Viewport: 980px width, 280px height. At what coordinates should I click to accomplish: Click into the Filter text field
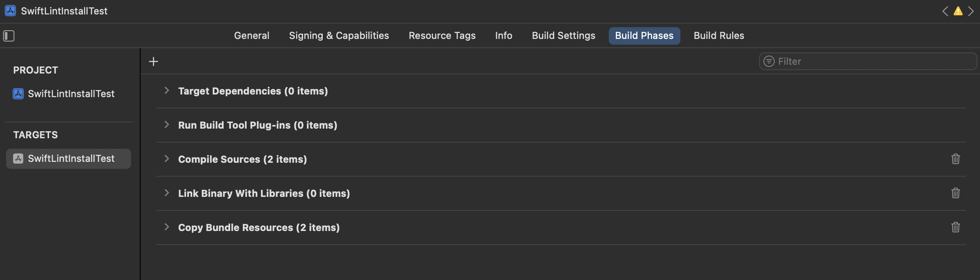point(873,62)
